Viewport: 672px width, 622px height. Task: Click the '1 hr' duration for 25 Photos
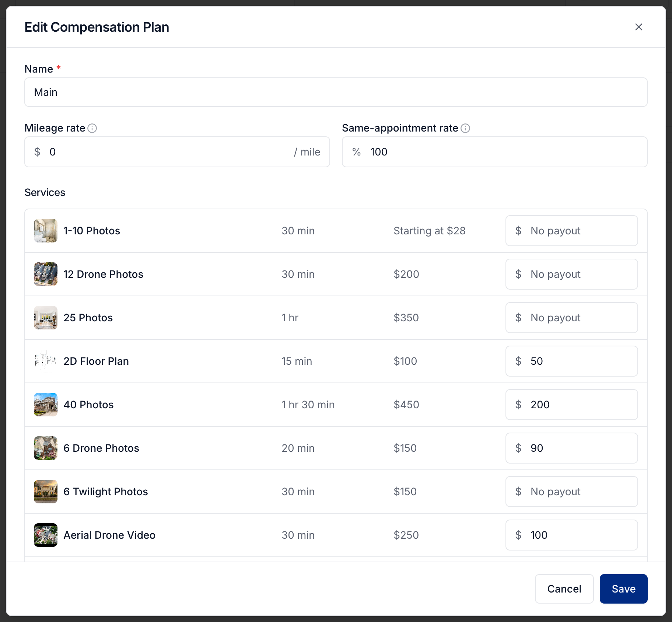click(290, 318)
